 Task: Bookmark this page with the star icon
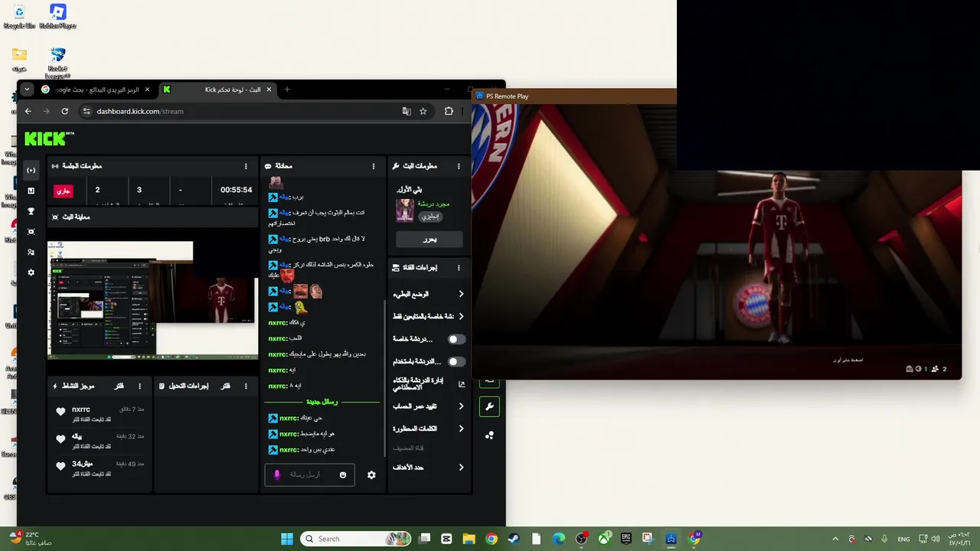[x=423, y=111]
